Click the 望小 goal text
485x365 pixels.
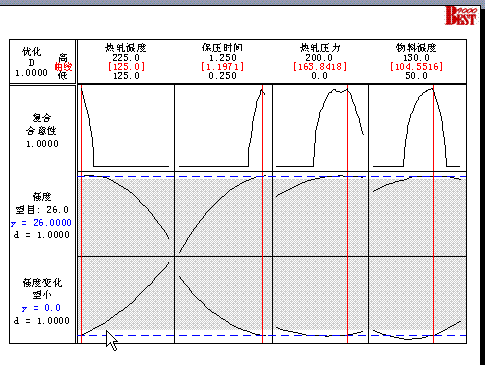pos(42,295)
